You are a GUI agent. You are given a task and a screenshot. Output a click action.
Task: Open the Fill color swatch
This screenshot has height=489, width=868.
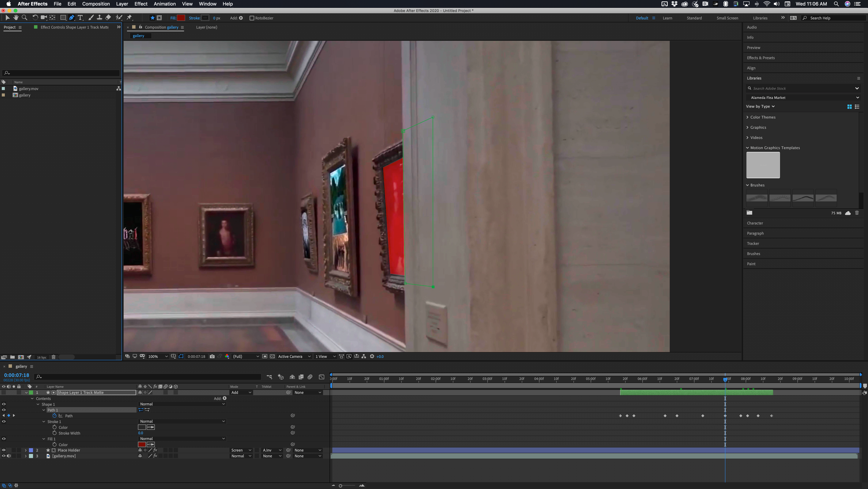pyautogui.click(x=181, y=18)
